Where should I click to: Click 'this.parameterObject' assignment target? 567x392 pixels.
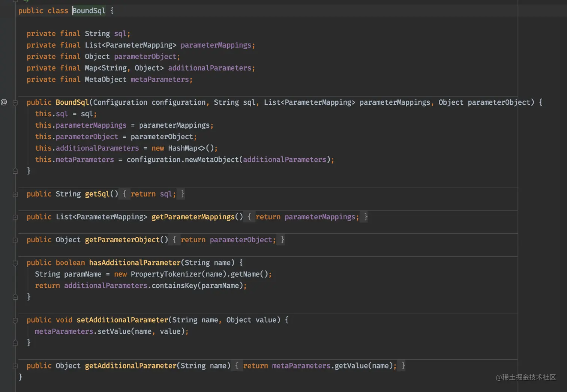76,137
